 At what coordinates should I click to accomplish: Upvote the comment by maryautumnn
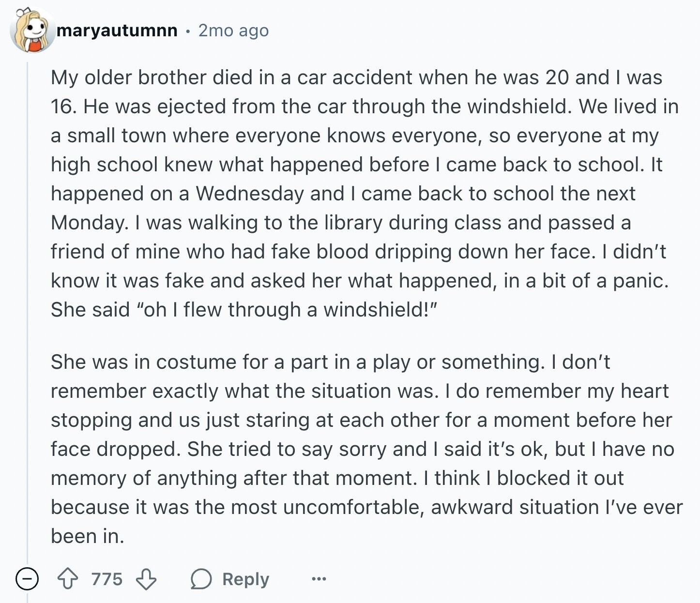coord(68,579)
